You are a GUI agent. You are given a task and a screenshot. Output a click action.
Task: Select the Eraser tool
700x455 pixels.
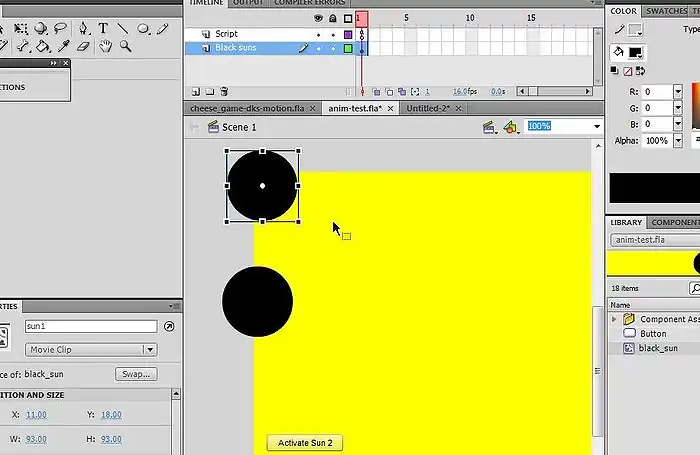pos(84,46)
